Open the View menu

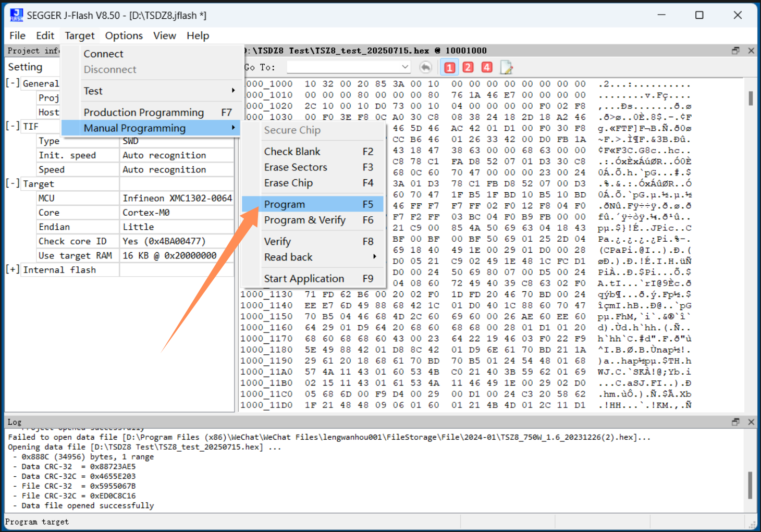coord(165,35)
